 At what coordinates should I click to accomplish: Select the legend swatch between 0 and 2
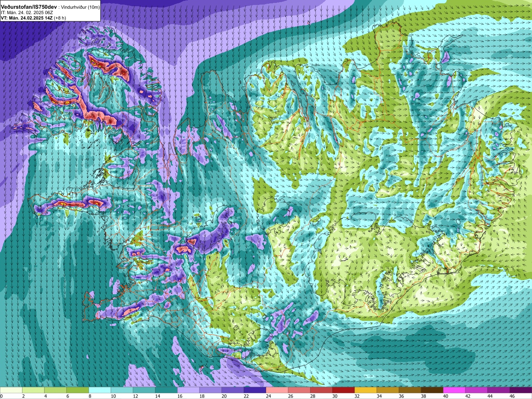pos(11,391)
